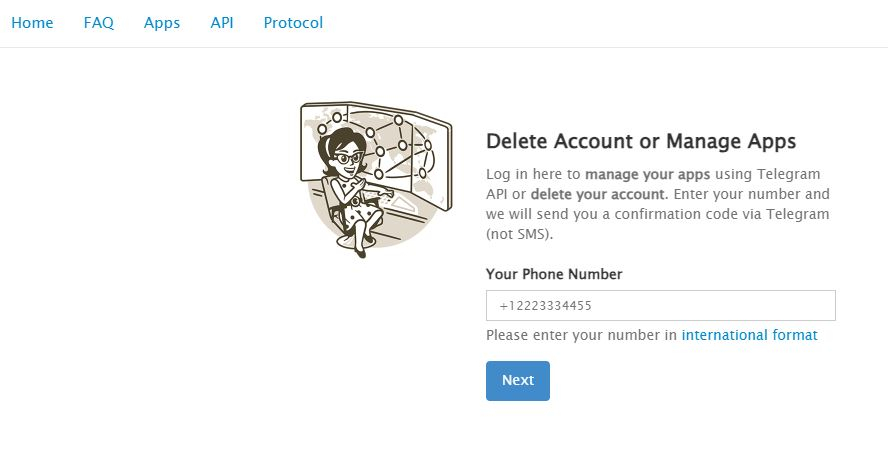Screen dimensions: 888x476
Task: Click the bold manage your apps text
Action: pyautogui.click(x=647, y=173)
